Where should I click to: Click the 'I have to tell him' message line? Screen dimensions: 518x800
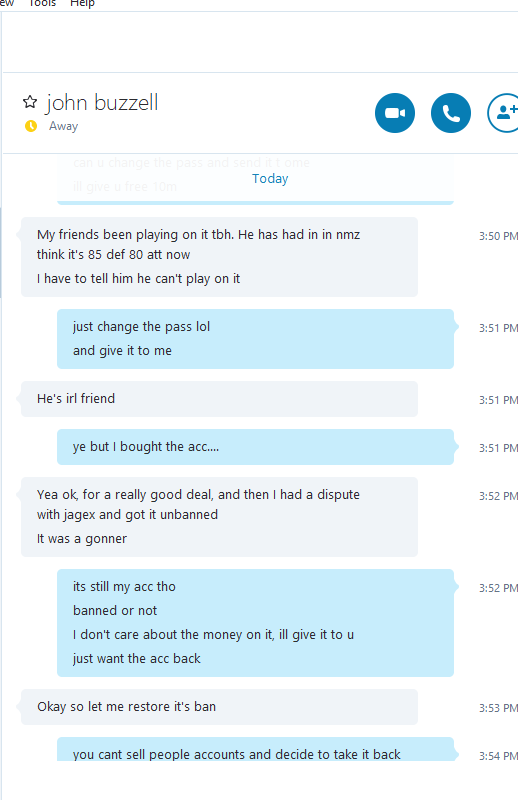pyautogui.click(x=138, y=279)
